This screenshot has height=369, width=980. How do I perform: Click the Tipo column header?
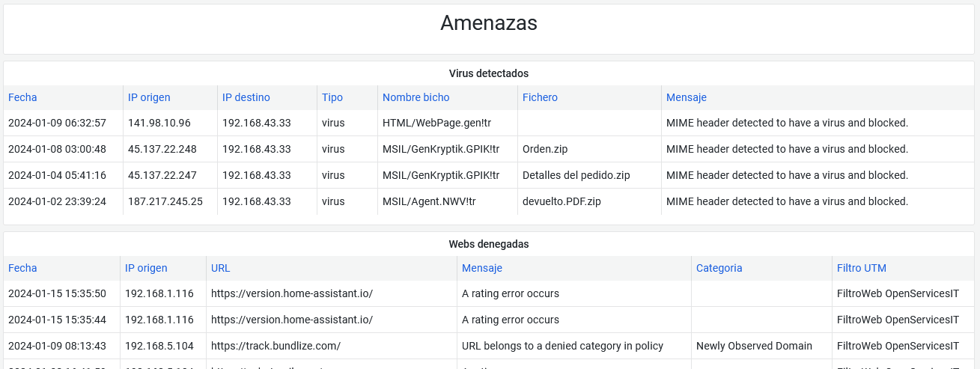[332, 97]
